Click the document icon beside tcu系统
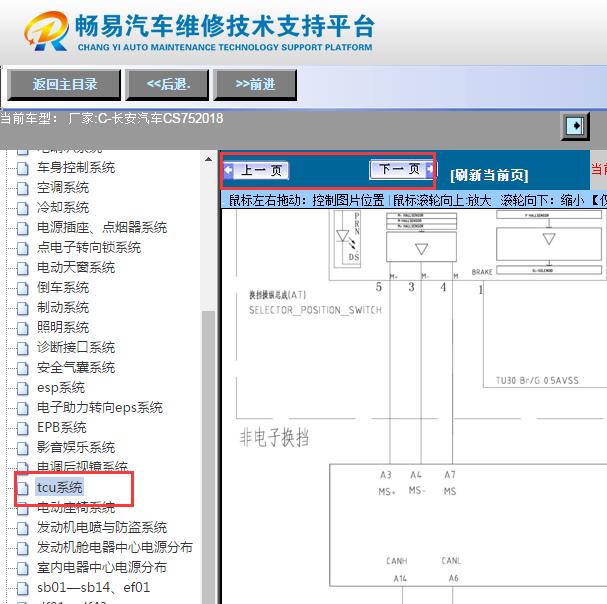 tap(23, 488)
